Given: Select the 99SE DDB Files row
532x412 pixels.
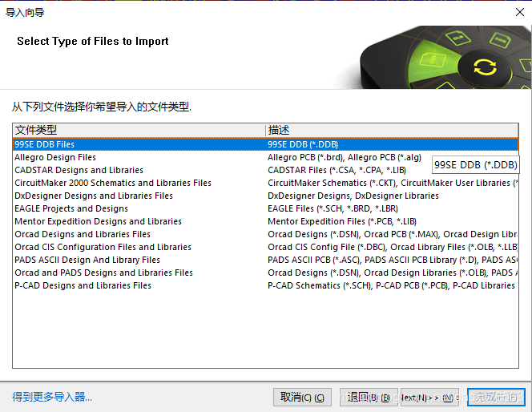Looking at the screenshot, I should point(45,144).
